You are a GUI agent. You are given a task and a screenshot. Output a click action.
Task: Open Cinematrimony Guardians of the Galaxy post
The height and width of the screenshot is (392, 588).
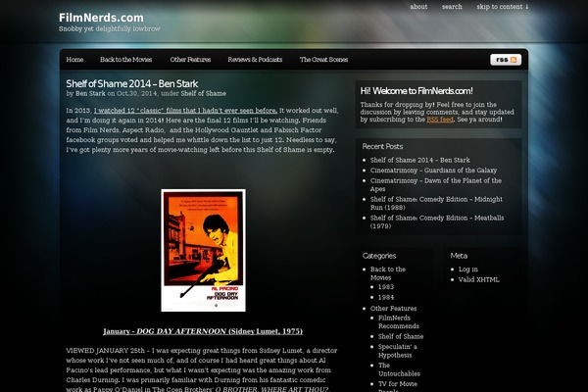pos(433,170)
